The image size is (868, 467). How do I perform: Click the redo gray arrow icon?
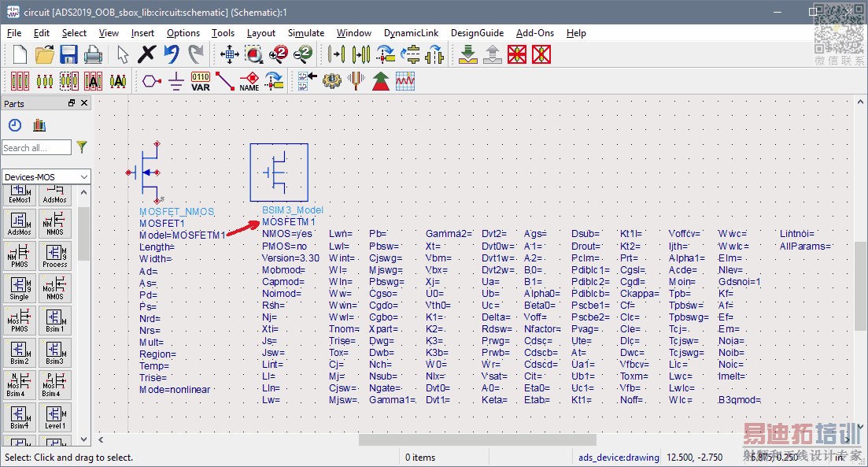point(195,54)
